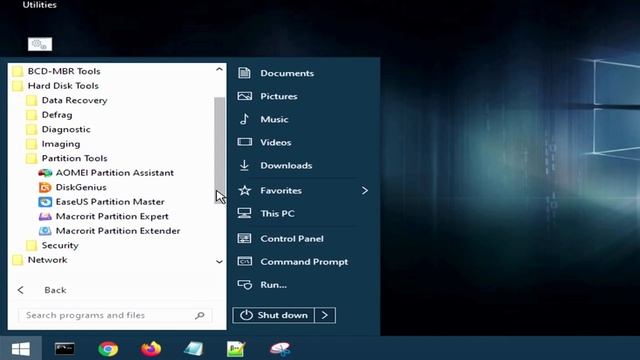Open the green notepad taskbar icon
640x360 pixels.
(236, 349)
